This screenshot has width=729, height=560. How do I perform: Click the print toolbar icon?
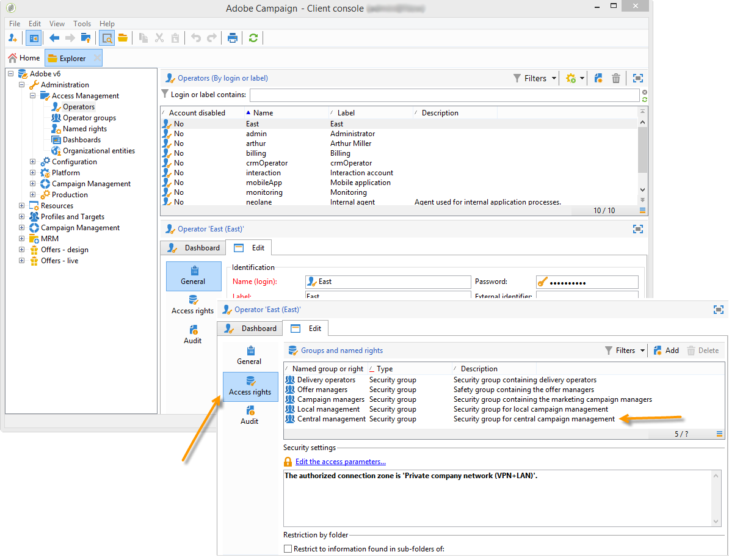[x=233, y=38]
